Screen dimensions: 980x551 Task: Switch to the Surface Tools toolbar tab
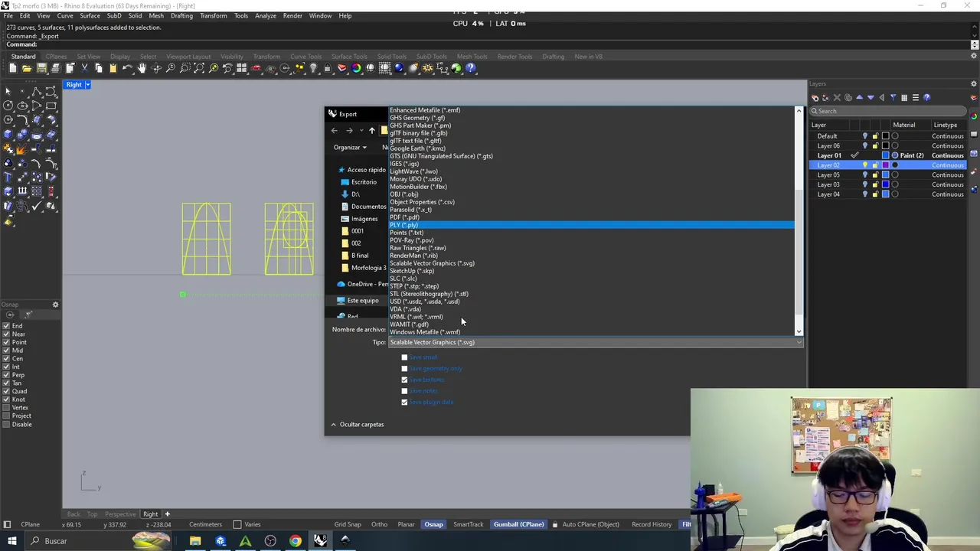point(348,57)
